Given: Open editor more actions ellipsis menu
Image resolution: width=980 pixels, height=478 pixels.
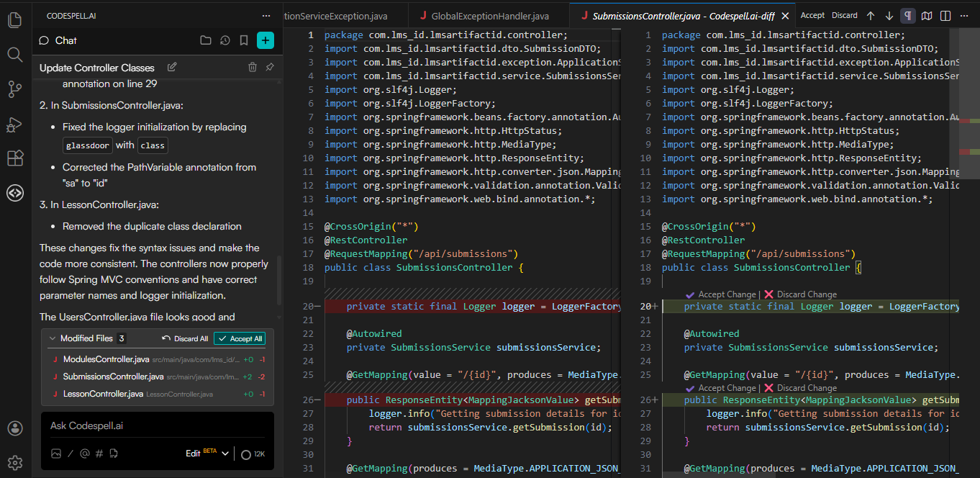Looking at the screenshot, I should (964, 15).
